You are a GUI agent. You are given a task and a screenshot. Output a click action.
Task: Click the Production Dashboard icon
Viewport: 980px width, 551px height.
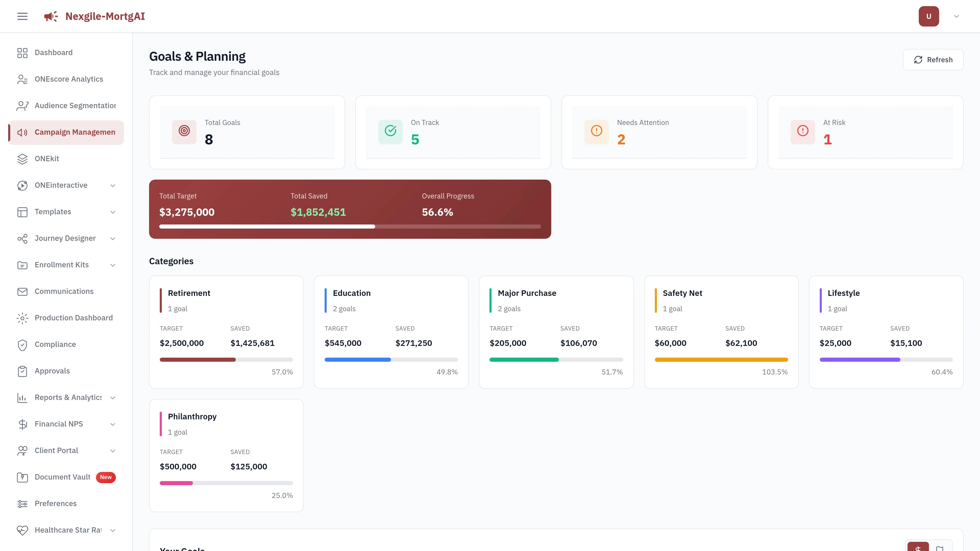(22, 318)
